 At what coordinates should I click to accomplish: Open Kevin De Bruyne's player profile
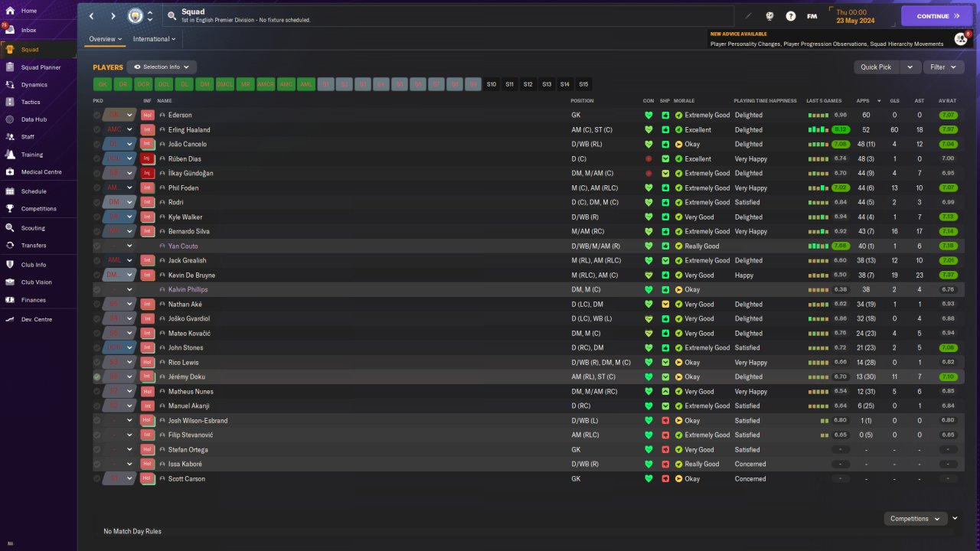click(x=191, y=275)
